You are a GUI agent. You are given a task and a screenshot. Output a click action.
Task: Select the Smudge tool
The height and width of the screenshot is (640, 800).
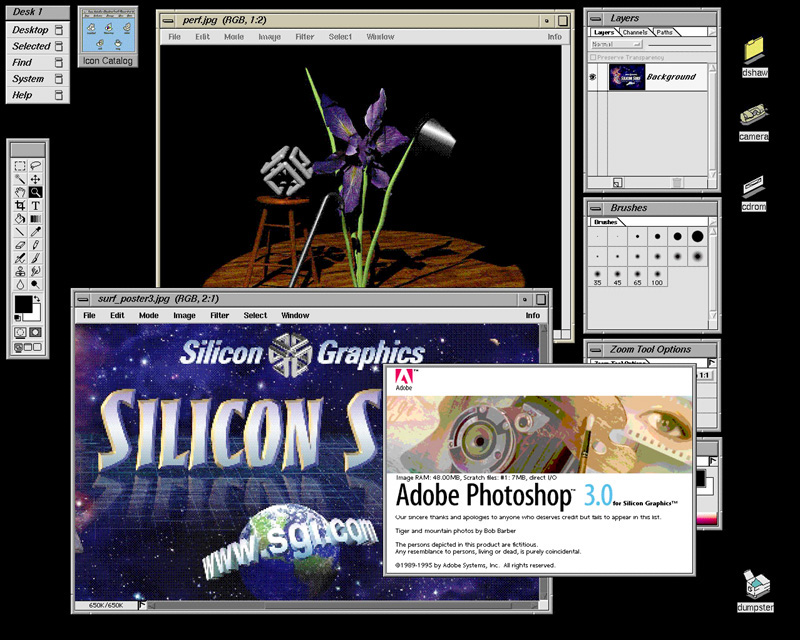tap(36, 271)
